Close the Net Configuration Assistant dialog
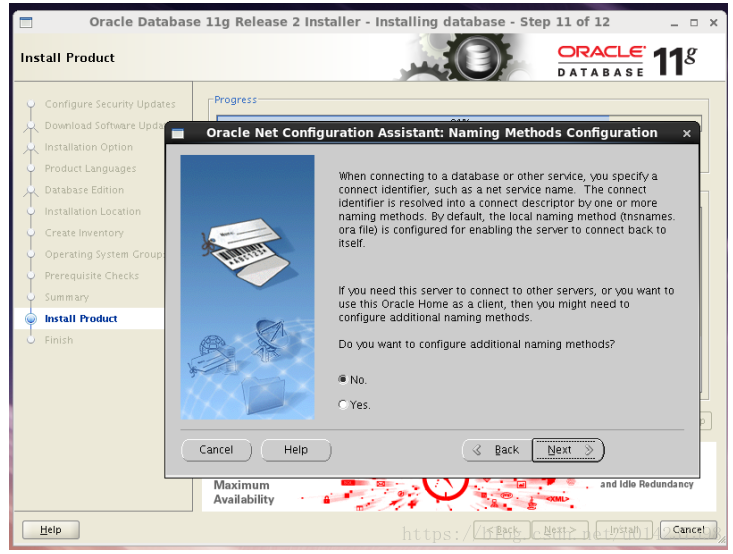The image size is (733, 554). click(686, 134)
